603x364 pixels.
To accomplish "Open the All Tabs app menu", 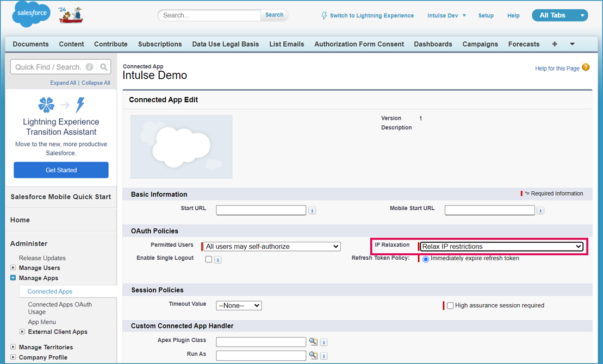I will (x=560, y=15).
